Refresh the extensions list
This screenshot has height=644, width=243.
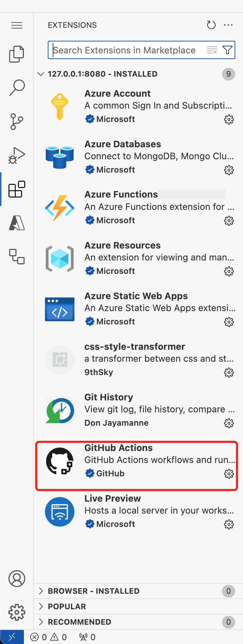click(x=211, y=25)
